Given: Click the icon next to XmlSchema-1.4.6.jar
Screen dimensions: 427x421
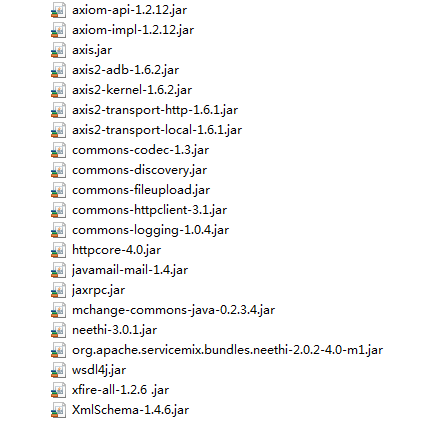Looking at the screenshot, I should coord(58,410).
